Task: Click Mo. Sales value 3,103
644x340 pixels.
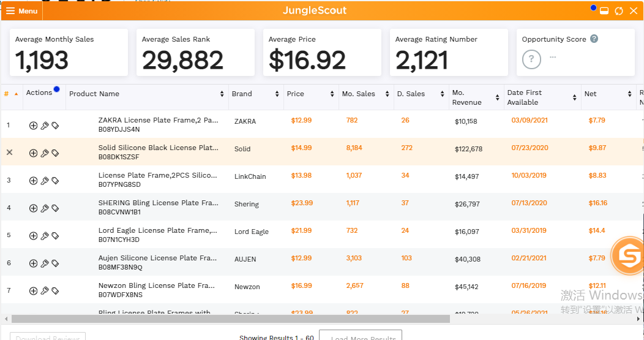Action: coord(354,258)
